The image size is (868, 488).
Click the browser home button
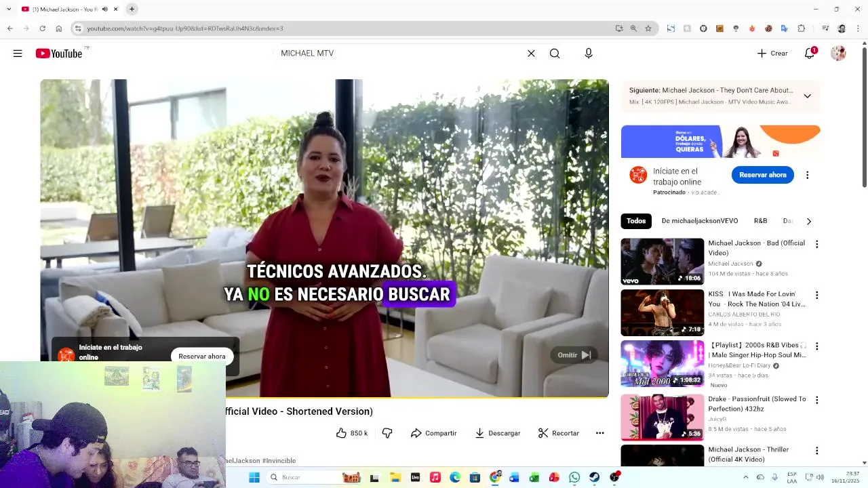pyautogui.click(x=59, y=28)
